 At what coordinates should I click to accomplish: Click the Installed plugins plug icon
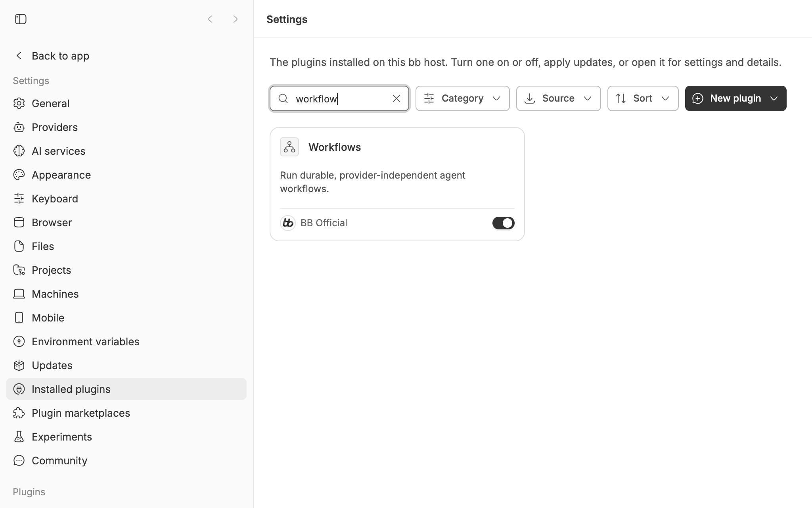point(19,389)
